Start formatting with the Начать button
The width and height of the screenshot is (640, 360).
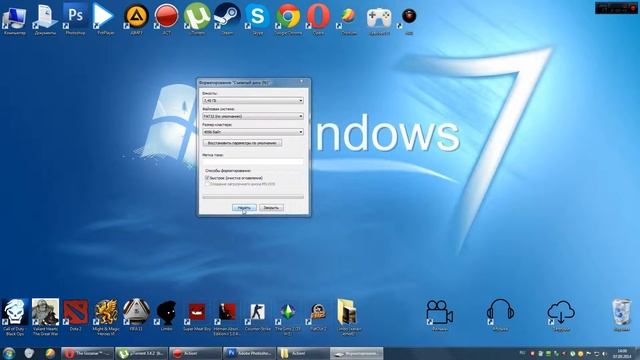click(x=244, y=208)
